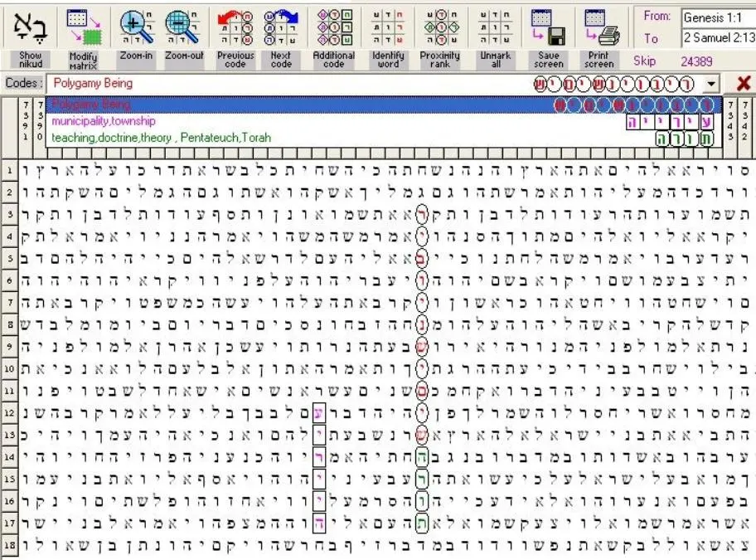Image resolution: width=756 pixels, height=560 pixels.
Task: Select matrix row header number 1
Action: coord(10,170)
